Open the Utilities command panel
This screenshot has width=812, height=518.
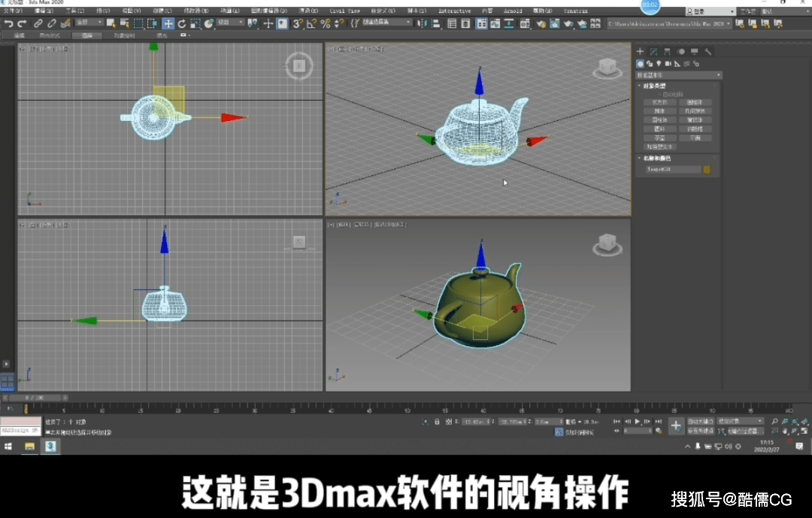708,51
